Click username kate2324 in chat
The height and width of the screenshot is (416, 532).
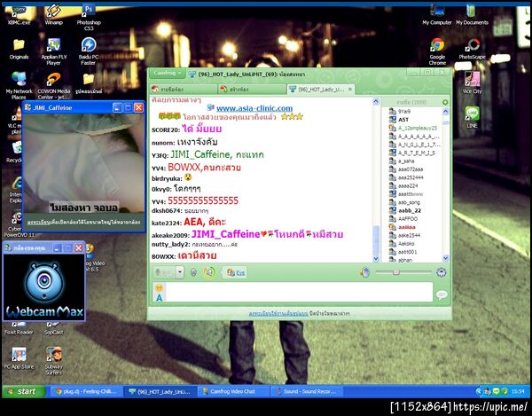[x=167, y=223]
